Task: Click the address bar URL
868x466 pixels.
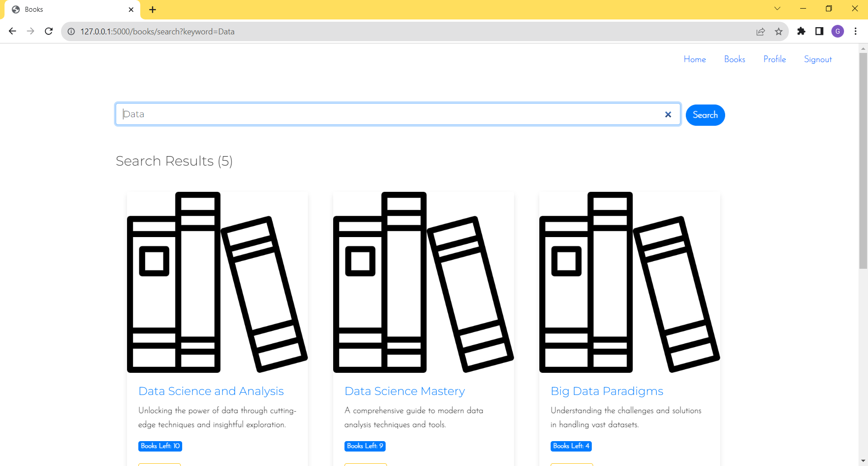Action: pyautogui.click(x=157, y=32)
